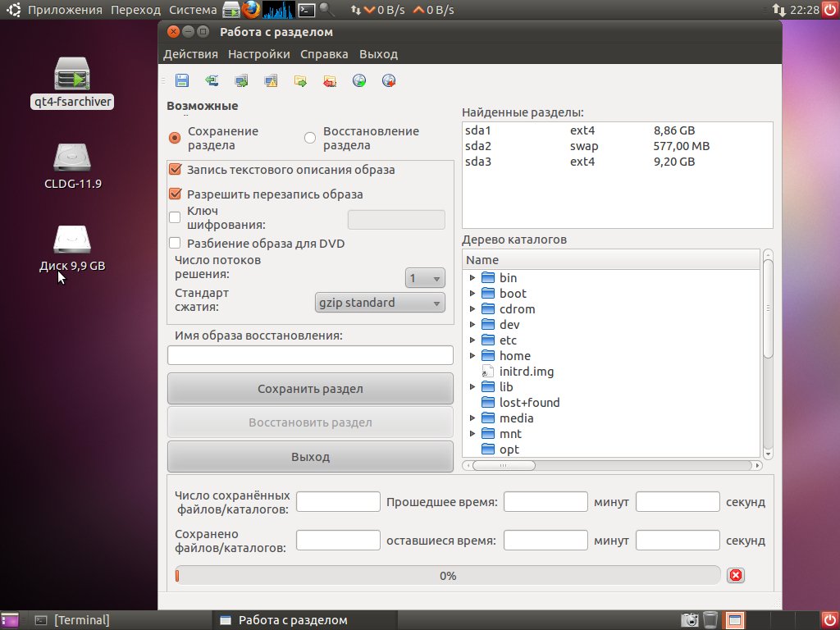Screen dimensions: 840x630
Task: Expand the bin folder in the tree
Action: 472,277
